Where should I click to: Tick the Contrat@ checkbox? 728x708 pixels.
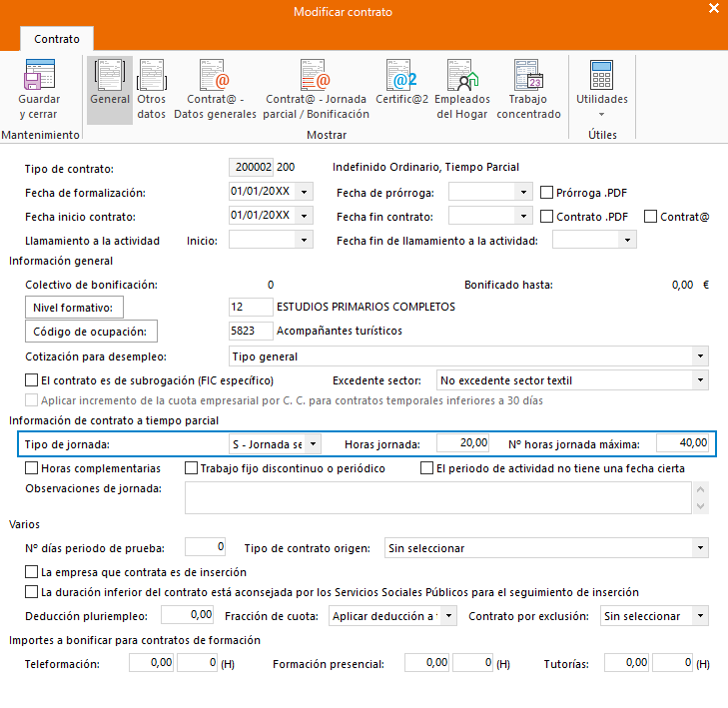pos(650,217)
